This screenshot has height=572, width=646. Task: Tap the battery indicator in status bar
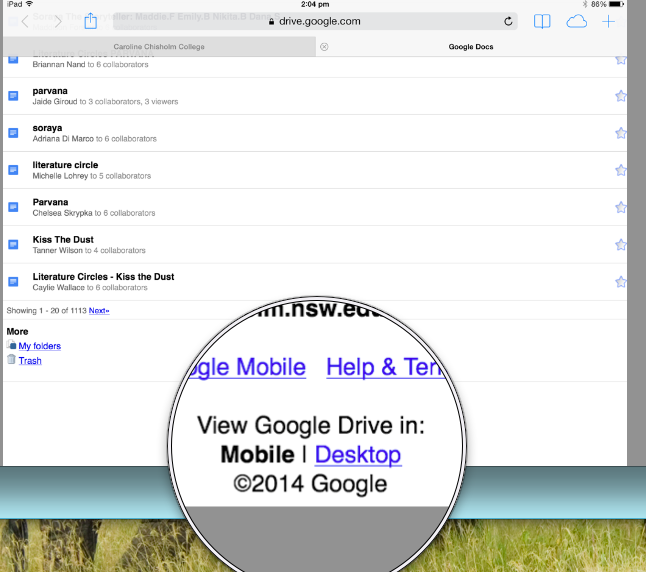coord(616,4)
